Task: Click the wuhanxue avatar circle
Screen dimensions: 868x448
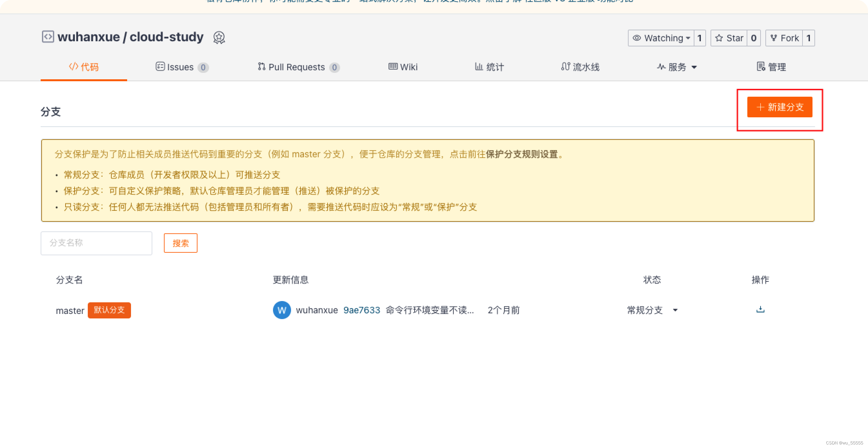Action: (282, 310)
